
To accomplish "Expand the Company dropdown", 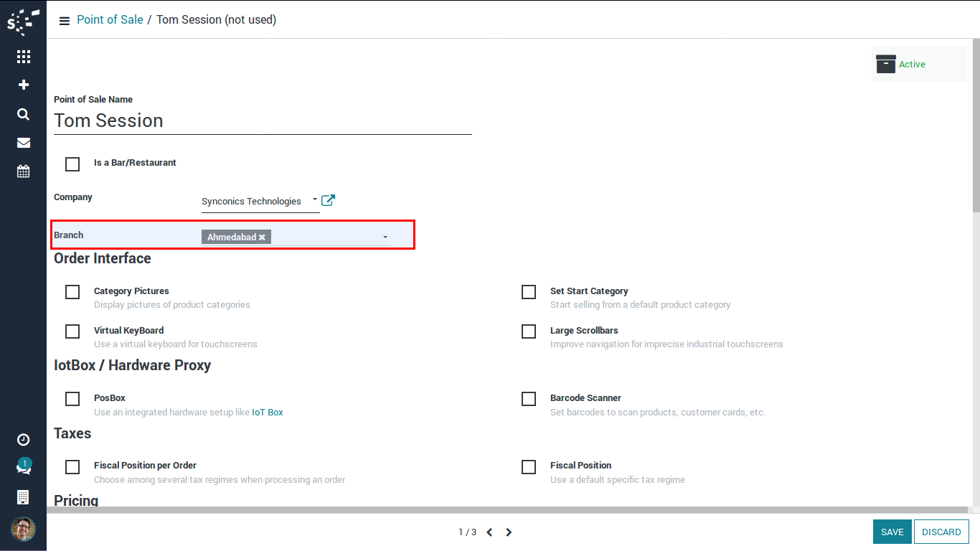I will (x=315, y=200).
